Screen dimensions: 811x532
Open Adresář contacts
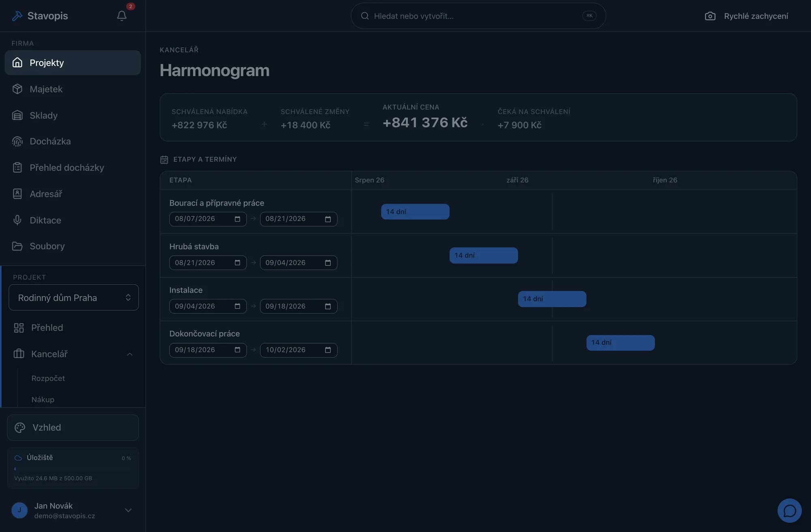click(73, 194)
